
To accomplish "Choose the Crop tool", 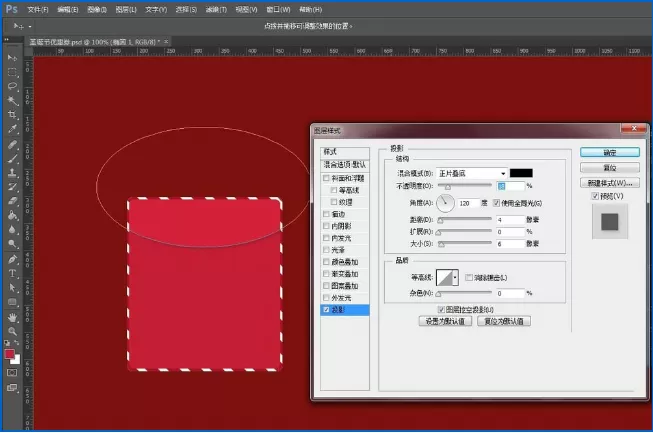I will click(12, 114).
